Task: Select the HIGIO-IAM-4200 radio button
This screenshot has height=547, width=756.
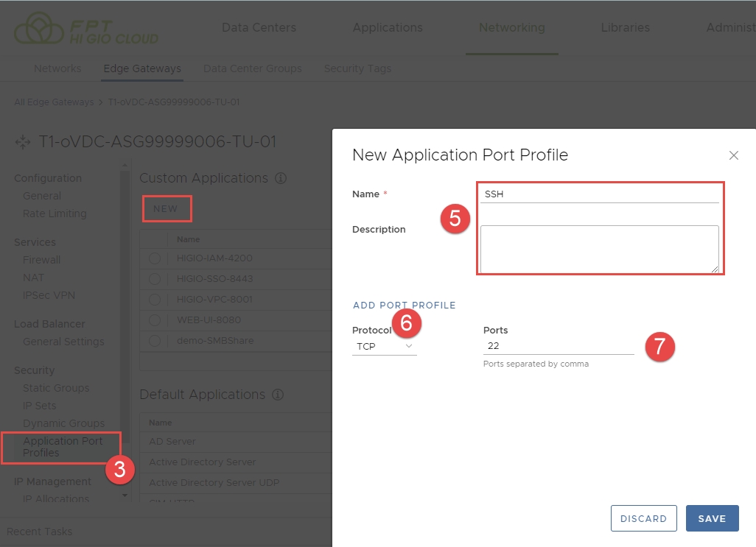Action: coord(155,258)
